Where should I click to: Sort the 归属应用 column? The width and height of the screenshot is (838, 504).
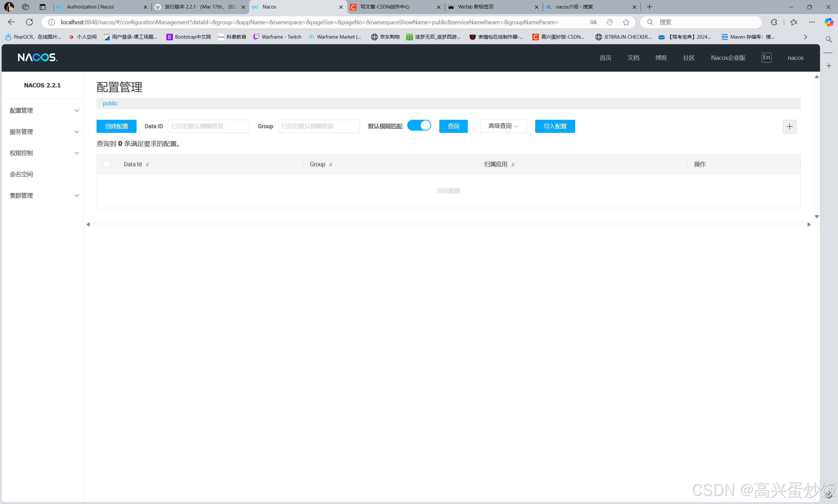click(x=513, y=165)
